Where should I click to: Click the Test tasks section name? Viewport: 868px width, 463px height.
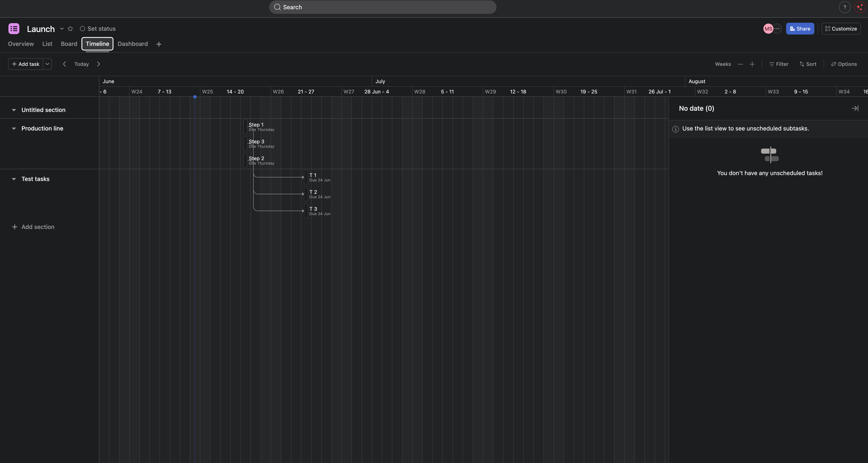[x=35, y=179]
